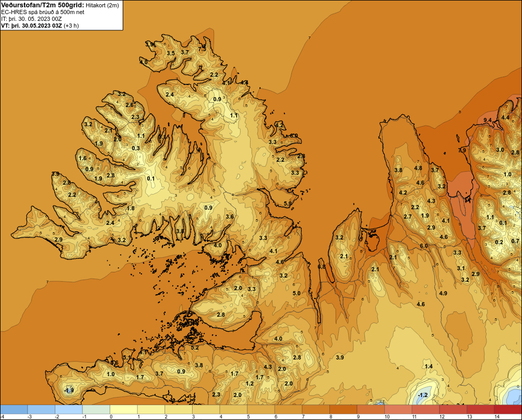Click the 1.4 temperature label

(429, 366)
